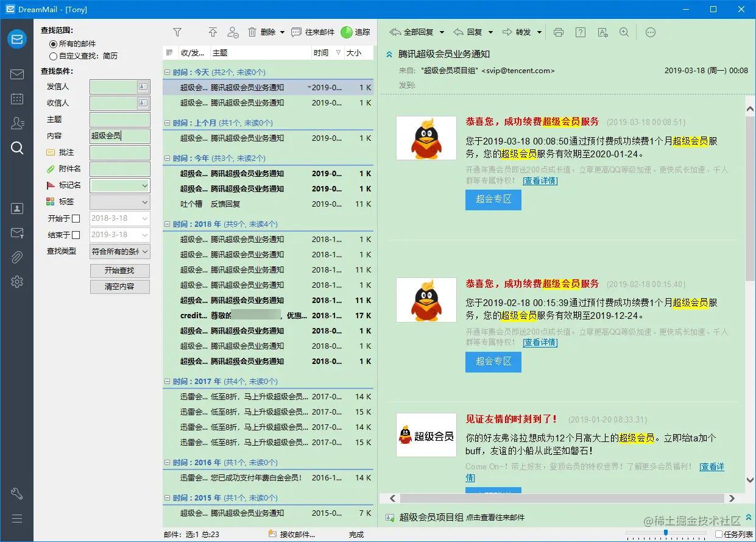Image resolution: width=756 pixels, height=542 pixels.
Task: Enable the 结束于 checkbox
Action: point(76,235)
